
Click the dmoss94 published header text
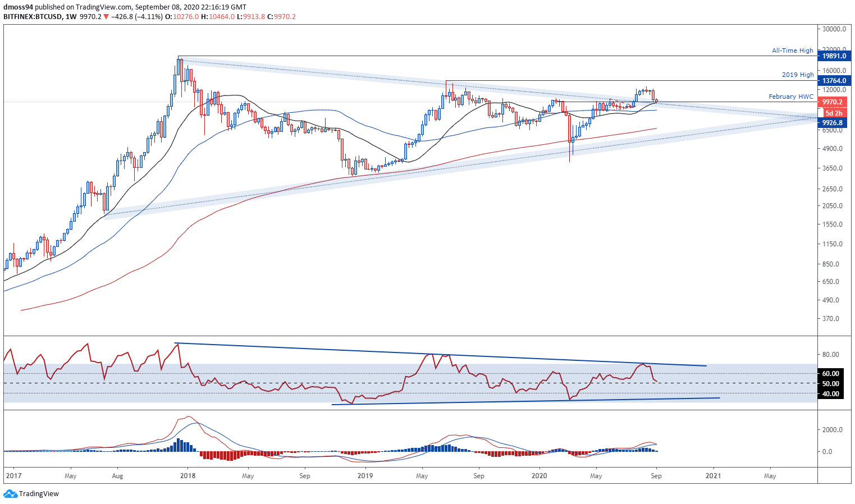tap(125, 7)
